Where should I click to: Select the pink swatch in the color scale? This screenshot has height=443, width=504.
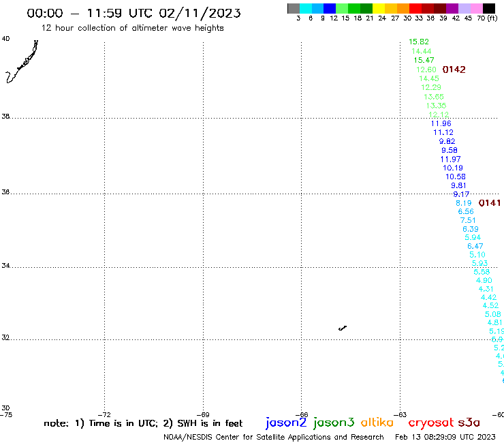point(476,8)
